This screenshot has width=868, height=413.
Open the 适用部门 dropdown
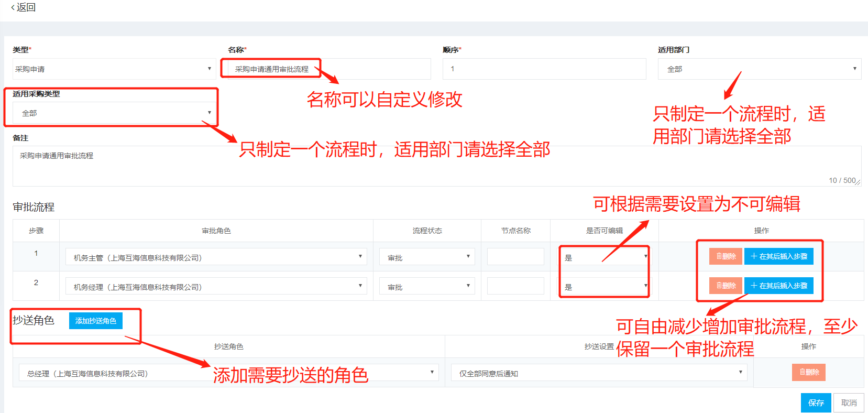coord(760,69)
